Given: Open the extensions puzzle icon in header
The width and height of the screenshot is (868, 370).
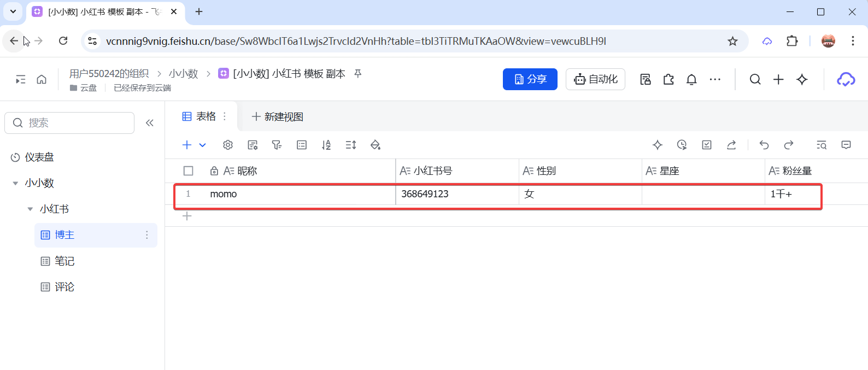Looking at the screenshot, I should (x=668, y=79).
